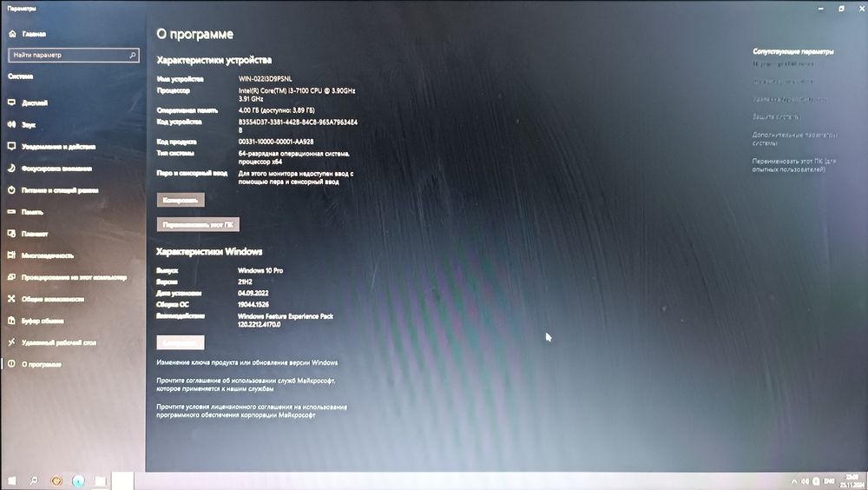Open the cyan round taskbar app icon

[78, 480]
